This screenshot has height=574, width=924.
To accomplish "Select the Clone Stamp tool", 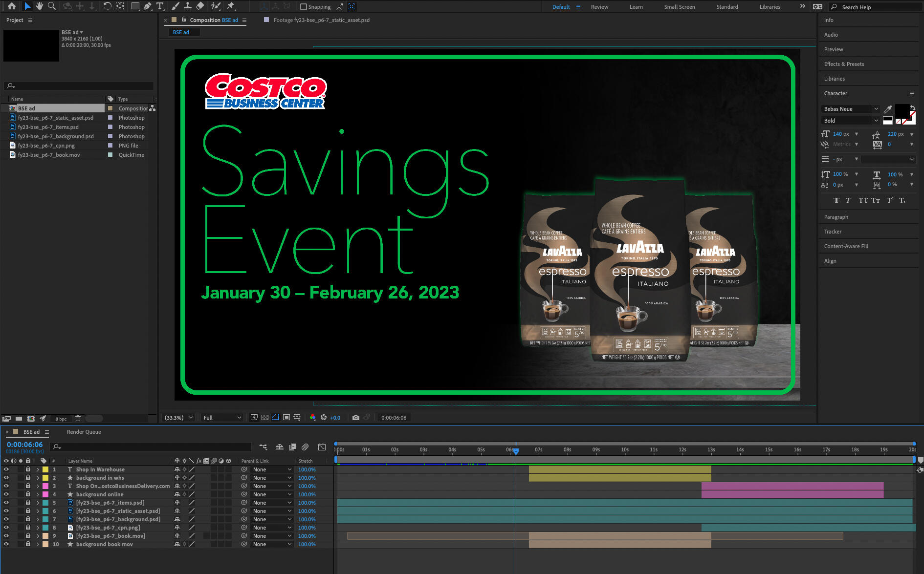I will pyautogui.click(x=188, y=6).
